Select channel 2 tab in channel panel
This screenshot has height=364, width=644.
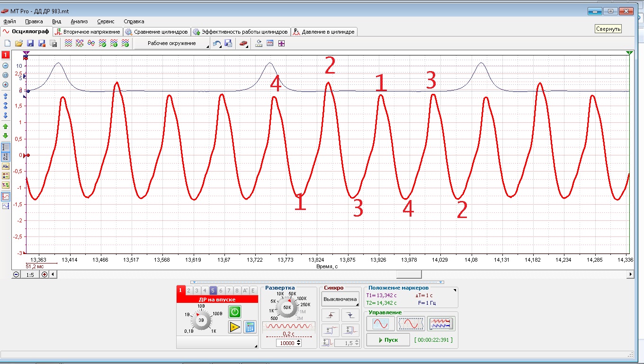pos(189,291)
